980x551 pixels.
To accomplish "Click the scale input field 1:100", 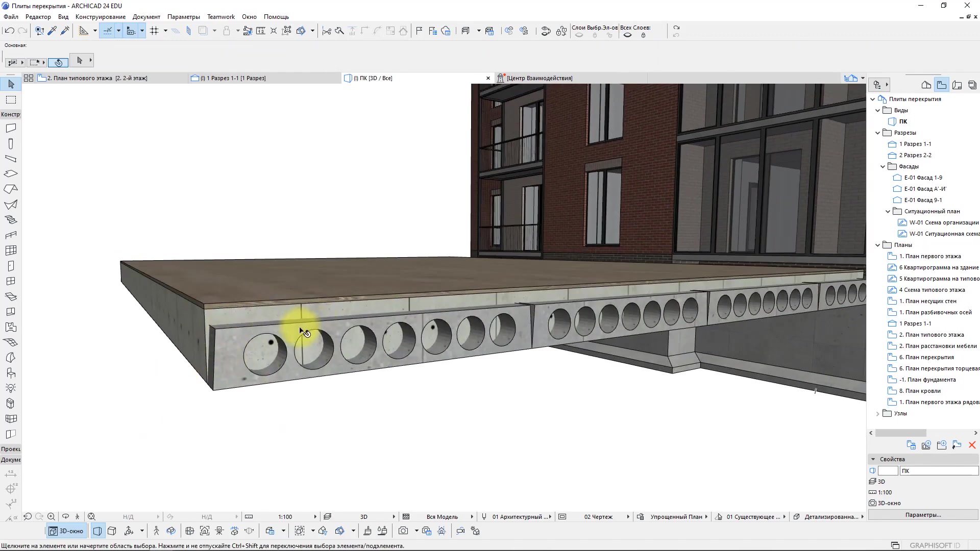I will [285, 517].
